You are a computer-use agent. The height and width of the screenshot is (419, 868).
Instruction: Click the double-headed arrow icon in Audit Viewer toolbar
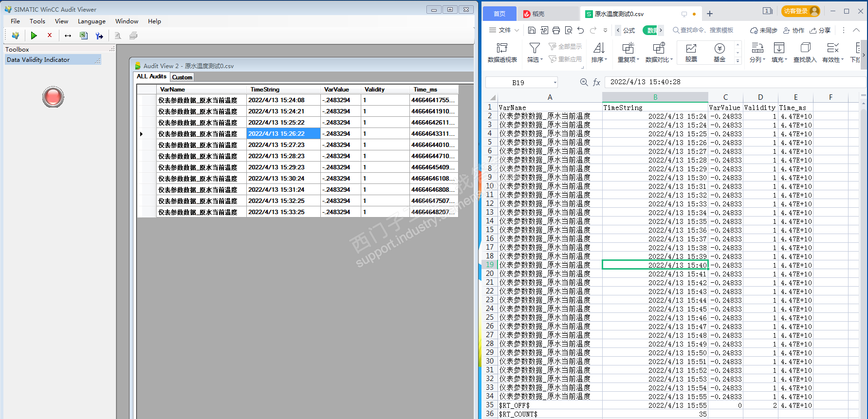[68, 36]
